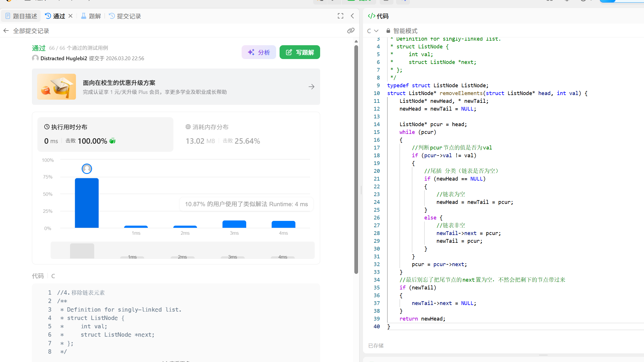Click the green 写题解 button
The height and width of the screenshot is (362, 644).
[299, 52]
